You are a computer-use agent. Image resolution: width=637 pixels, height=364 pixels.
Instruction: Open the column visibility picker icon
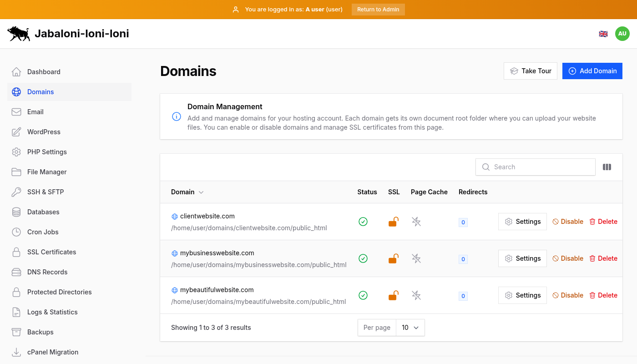click(x=607, y=167)
